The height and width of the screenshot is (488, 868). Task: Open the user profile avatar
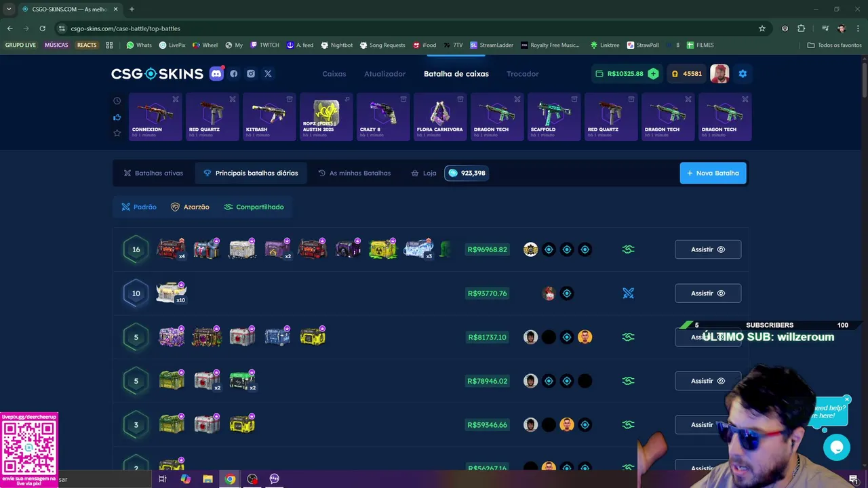[x=719, y=74]
